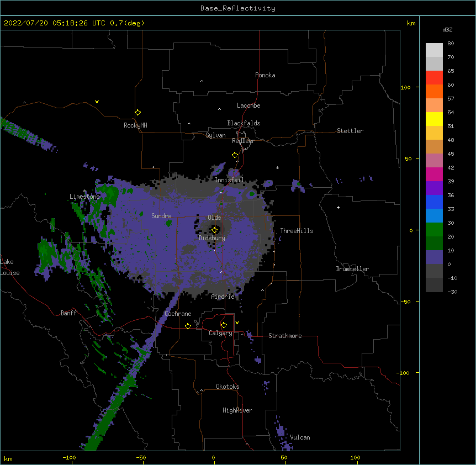Pick the bright green 20-30 dBZ swatch
Image resolution: width=476 pixels, height=465 pixels.
tap(434, 230)
